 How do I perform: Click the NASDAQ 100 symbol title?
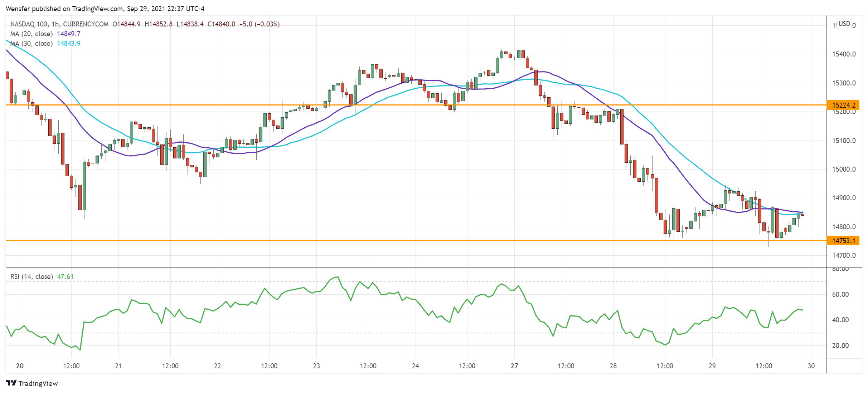tap(29, 24)
